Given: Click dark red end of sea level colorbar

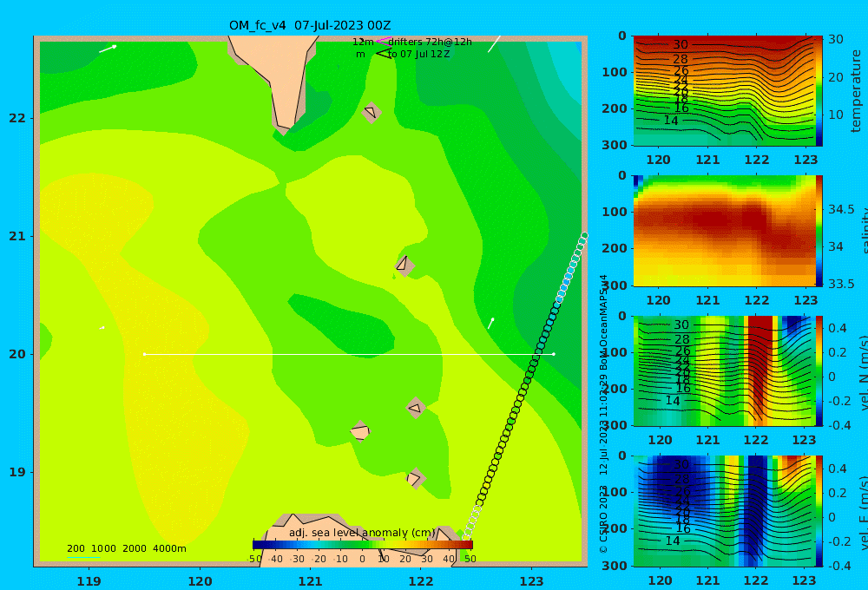Looking at the screenshot, I should click(467, 545).
